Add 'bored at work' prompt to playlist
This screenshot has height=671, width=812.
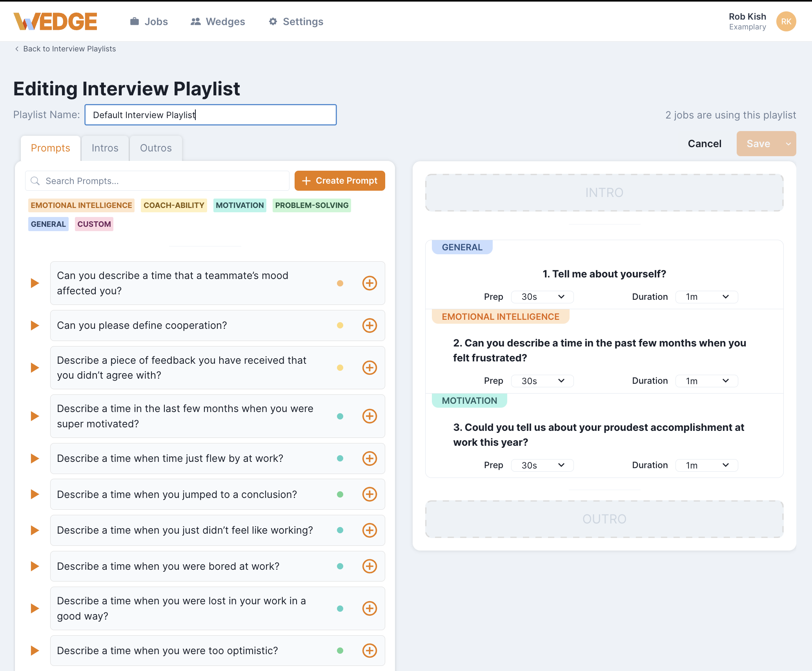(x=370, y=566)
